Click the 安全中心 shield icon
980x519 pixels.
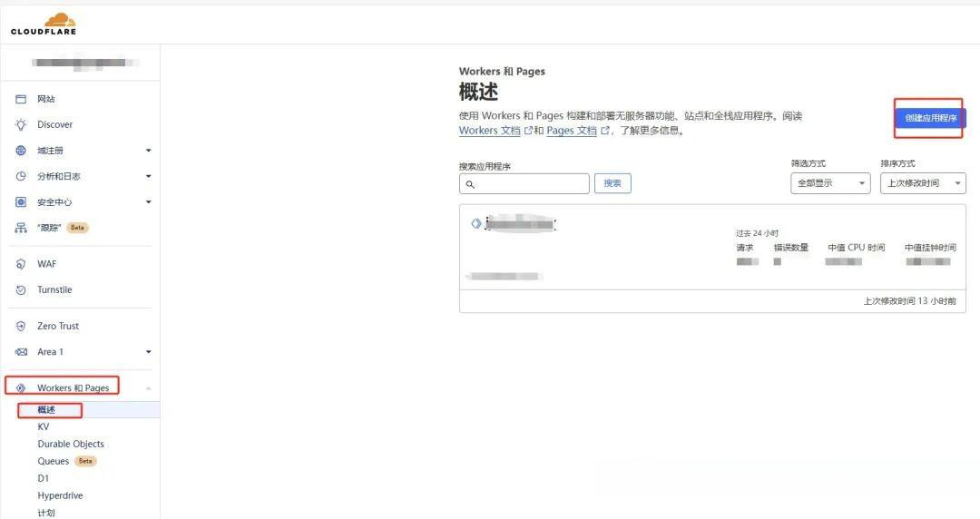21,202
